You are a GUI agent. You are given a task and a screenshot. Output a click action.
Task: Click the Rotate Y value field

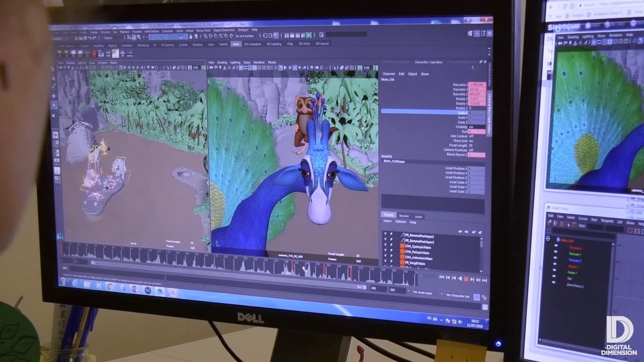[477, 104]
